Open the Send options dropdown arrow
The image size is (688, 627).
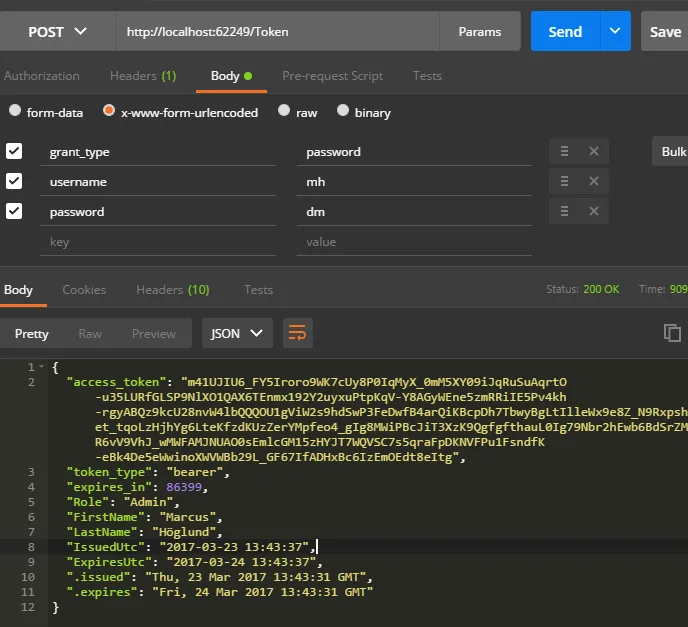click(x=615, y=31)
